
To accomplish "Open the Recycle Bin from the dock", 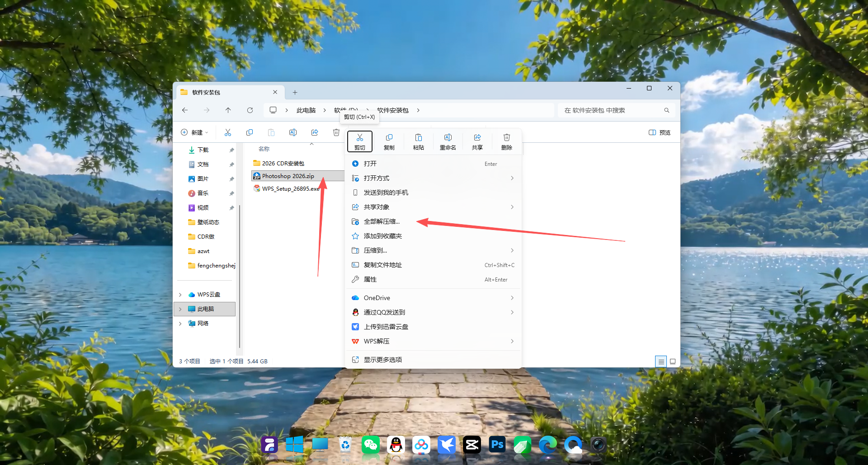I will [x=345, y=445].
